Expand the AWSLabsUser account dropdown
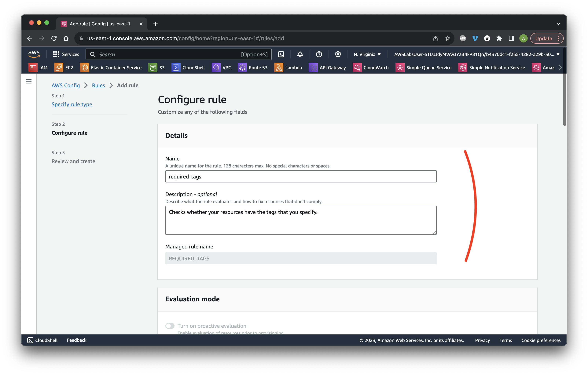Viewport: 588px width, 374px height. coord(477,54)
